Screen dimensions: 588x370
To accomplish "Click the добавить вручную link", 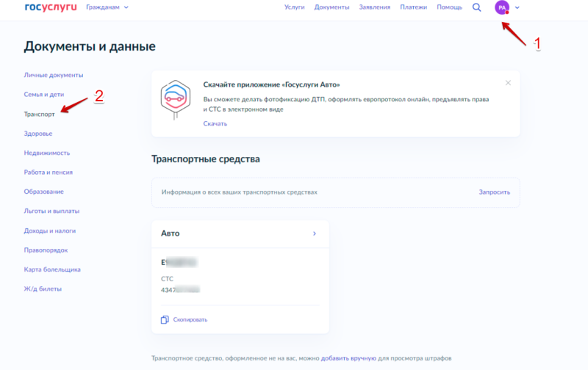I will (349, 358).
